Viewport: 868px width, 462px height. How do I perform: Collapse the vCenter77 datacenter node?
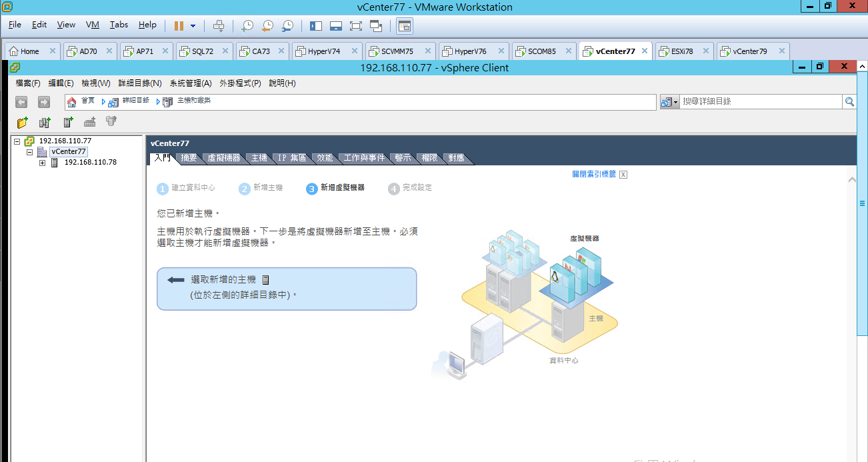click(30, 152)
